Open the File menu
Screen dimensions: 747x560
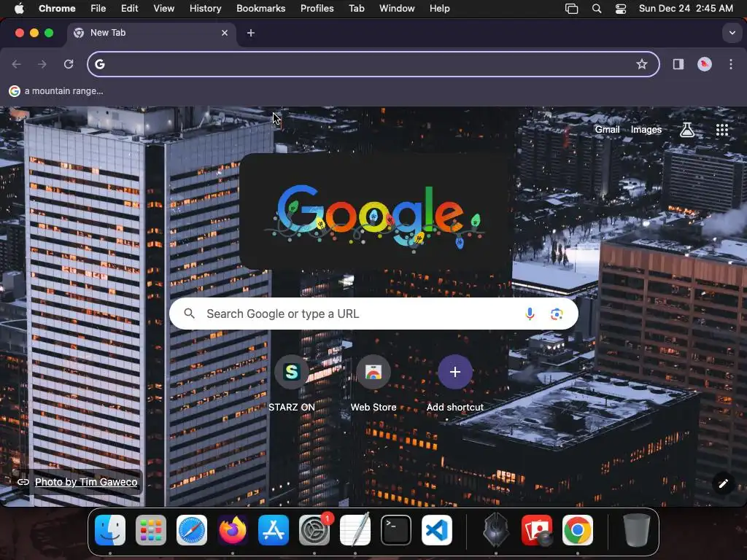tap(98, 9)
